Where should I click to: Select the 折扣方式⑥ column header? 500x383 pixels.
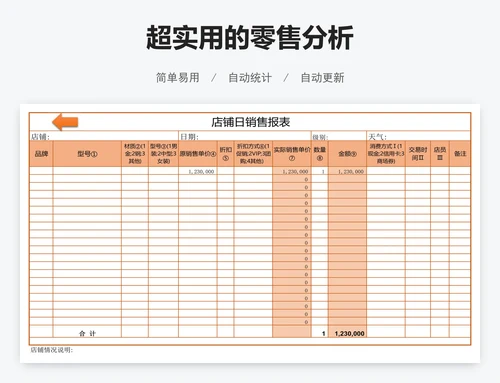click(x=253, y=154)
